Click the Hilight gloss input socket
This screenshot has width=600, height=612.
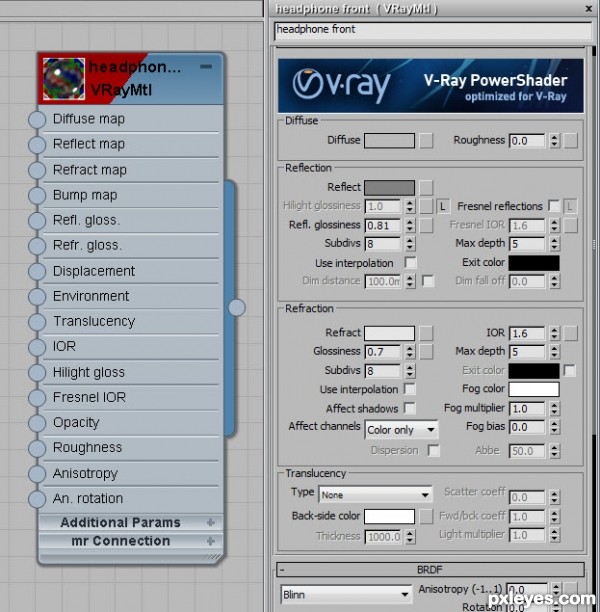pyautogui.click(x=37, y=372)
